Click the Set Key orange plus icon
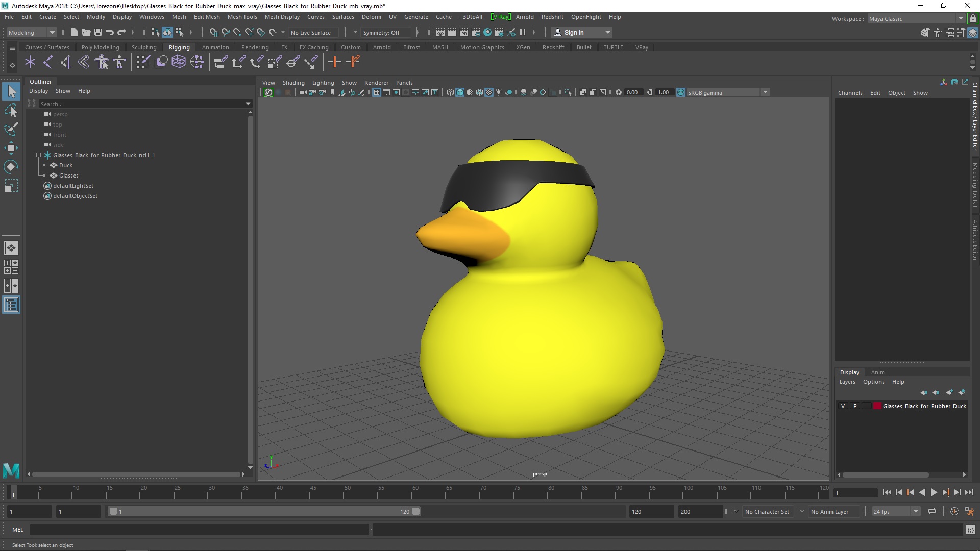 click(x=335, y=62)
